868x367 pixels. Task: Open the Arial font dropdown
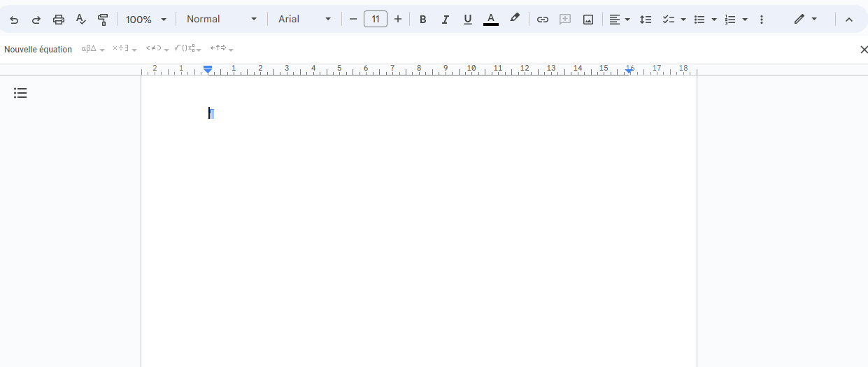304,20
